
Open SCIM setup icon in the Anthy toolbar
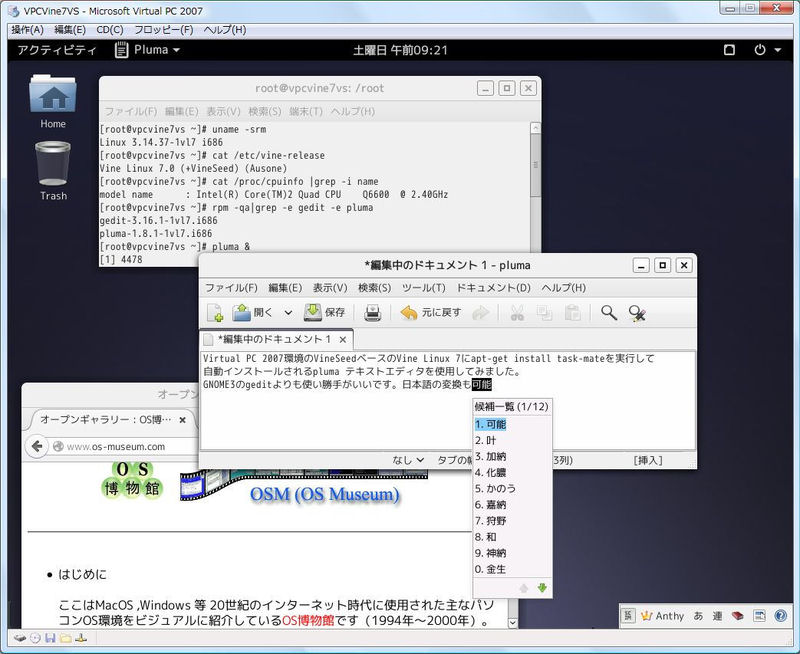click(759, 616)
